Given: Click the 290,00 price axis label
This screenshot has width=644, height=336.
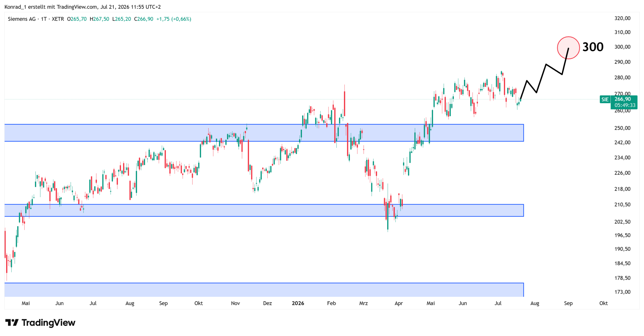Looking at the screenshot, I should point(622,62).
